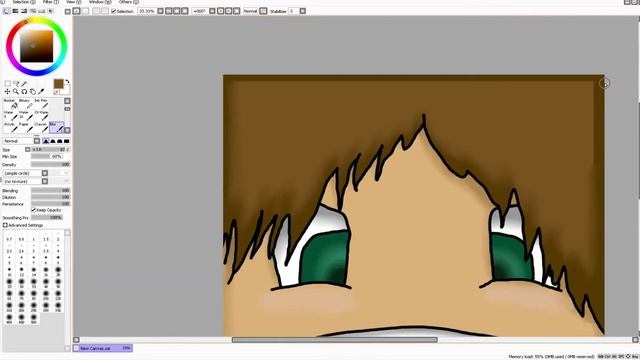640x360 pixels.
Task: Choose the Paper brush
Action: [26, 127]
